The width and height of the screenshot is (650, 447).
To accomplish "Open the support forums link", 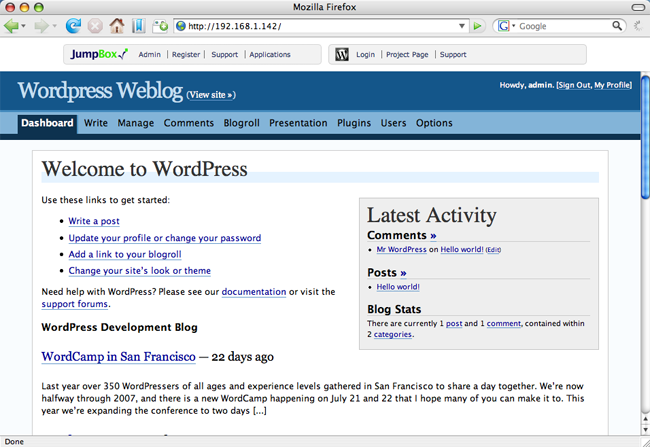I will tap(75, 304).
